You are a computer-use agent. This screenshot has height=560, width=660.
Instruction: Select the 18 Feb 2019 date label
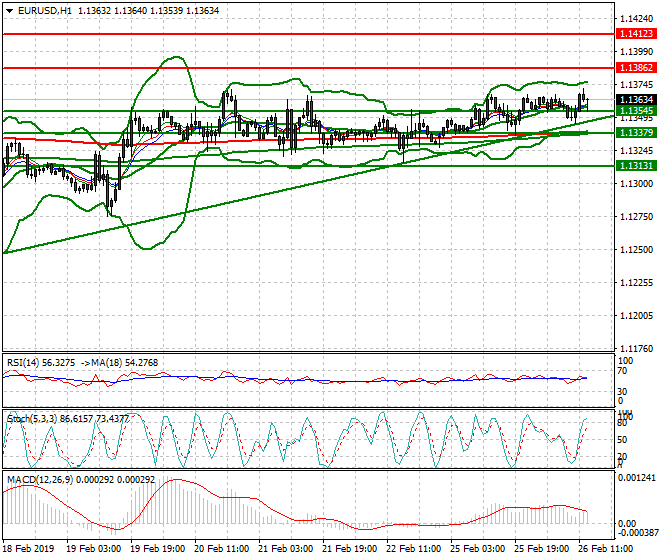coord(29,549)
